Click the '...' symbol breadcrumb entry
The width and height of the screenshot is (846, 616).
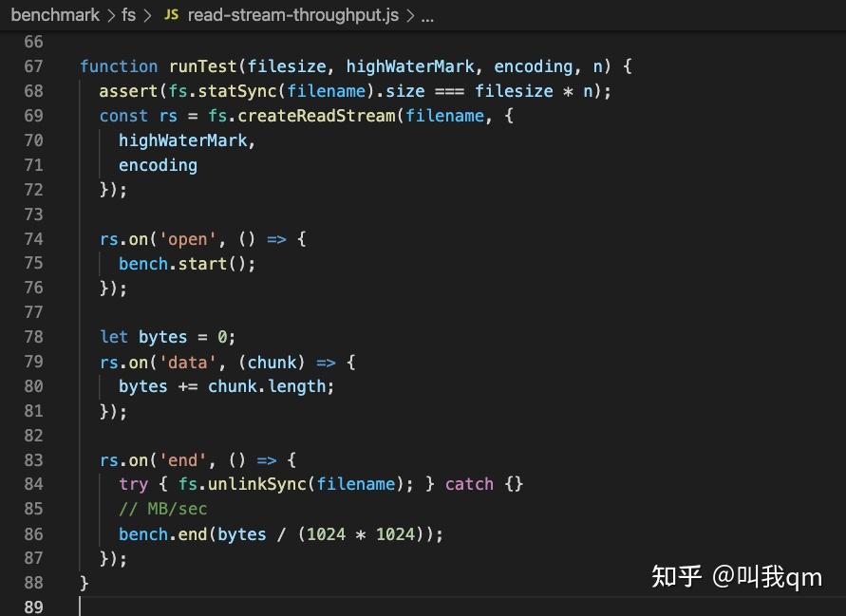coord(426,16)
